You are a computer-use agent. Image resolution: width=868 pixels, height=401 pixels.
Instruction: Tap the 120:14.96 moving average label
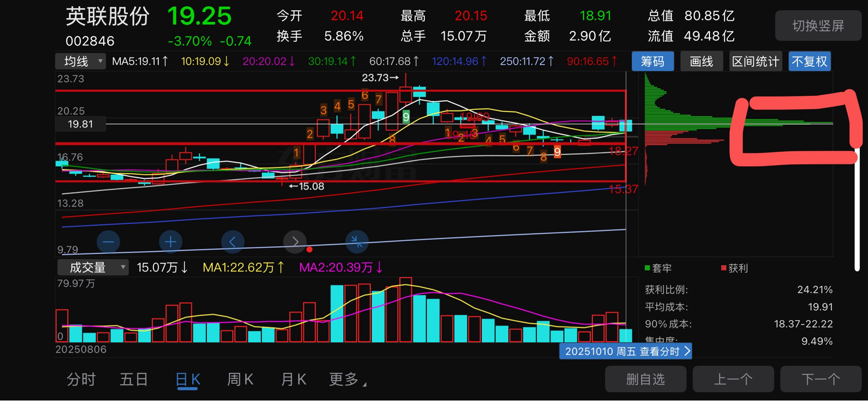click(459, 62)
